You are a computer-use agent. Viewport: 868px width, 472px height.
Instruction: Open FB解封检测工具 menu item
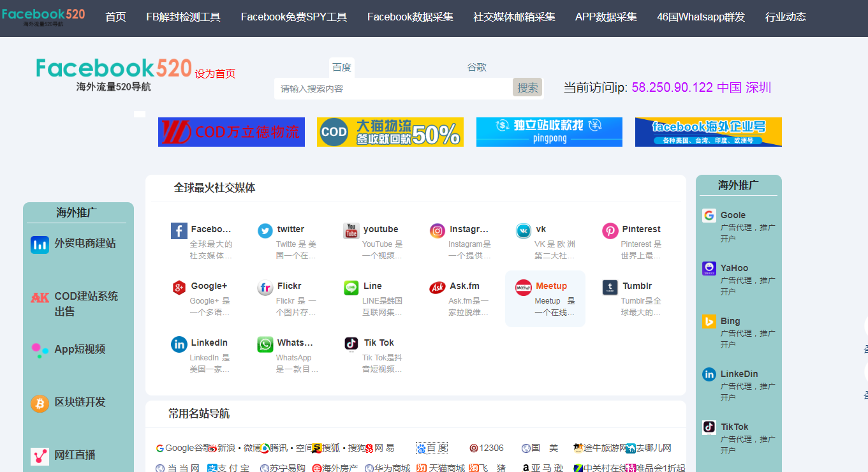(184, 17)
